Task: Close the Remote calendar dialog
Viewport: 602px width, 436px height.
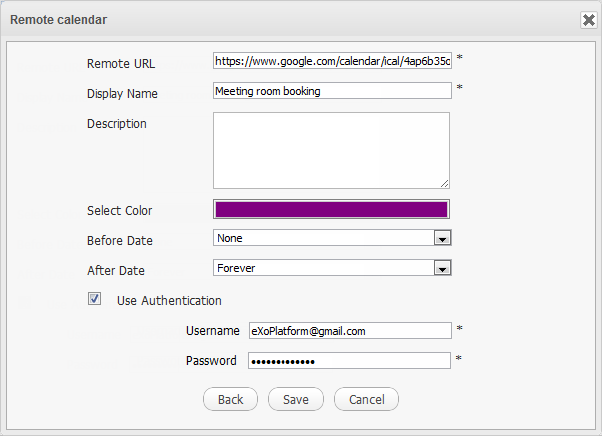Action: (588, 19)
